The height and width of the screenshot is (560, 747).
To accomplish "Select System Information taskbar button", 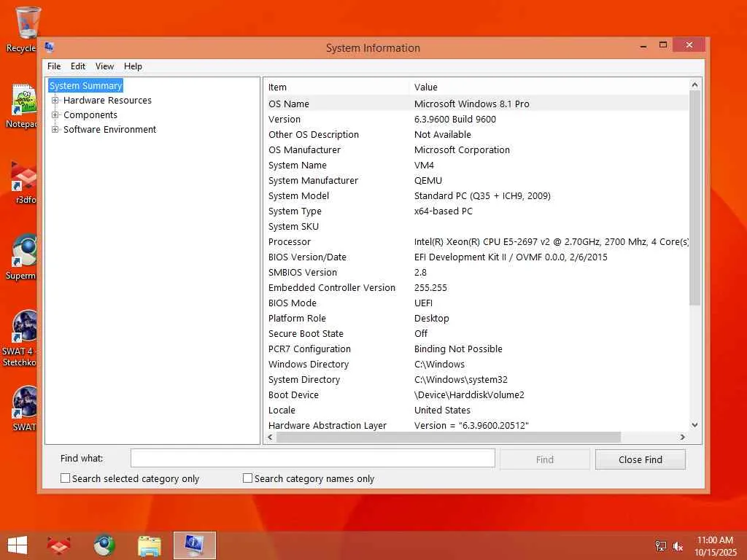I will 194,545.
